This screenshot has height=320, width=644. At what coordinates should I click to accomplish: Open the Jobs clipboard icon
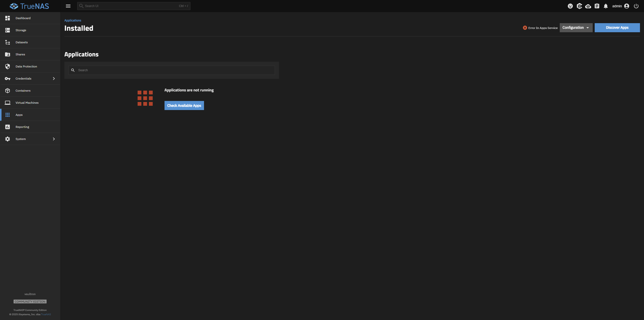597,6
